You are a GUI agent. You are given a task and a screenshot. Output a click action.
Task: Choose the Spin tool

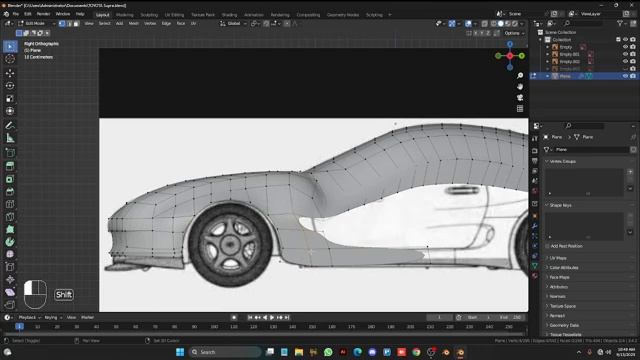click(x=10, y=242)
